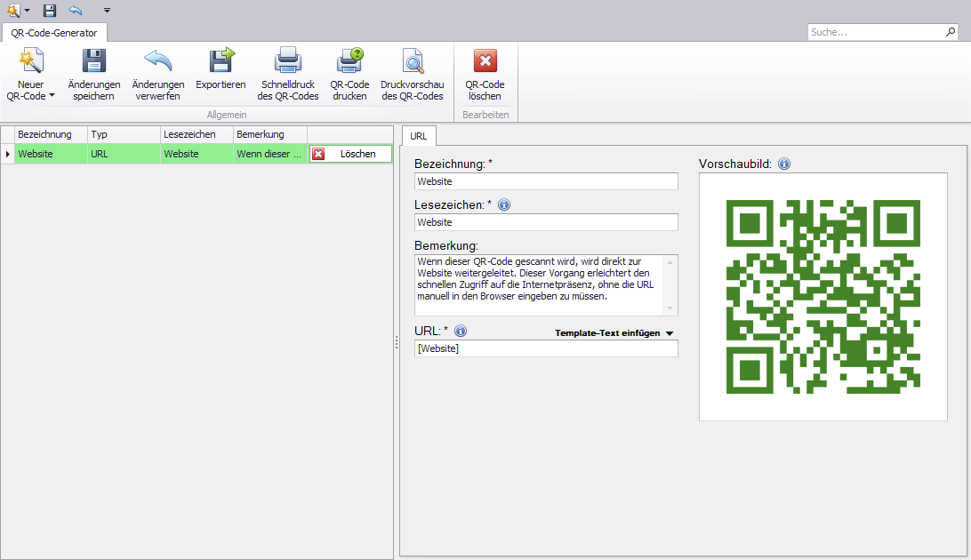
Task: Click the row indicator arrow of Website row
Action: click(x=7, y=154)
